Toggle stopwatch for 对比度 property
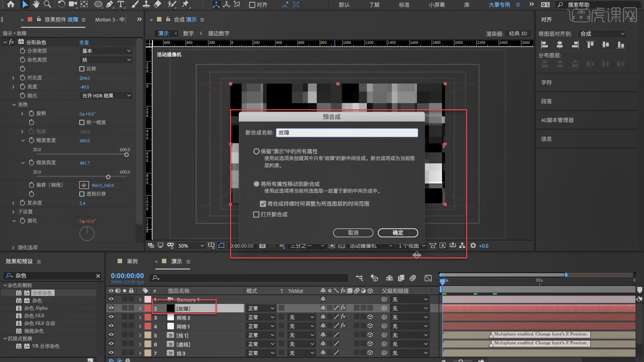This screenshot has width=644, height=362. pyautogui.click(x=22, y=78)
